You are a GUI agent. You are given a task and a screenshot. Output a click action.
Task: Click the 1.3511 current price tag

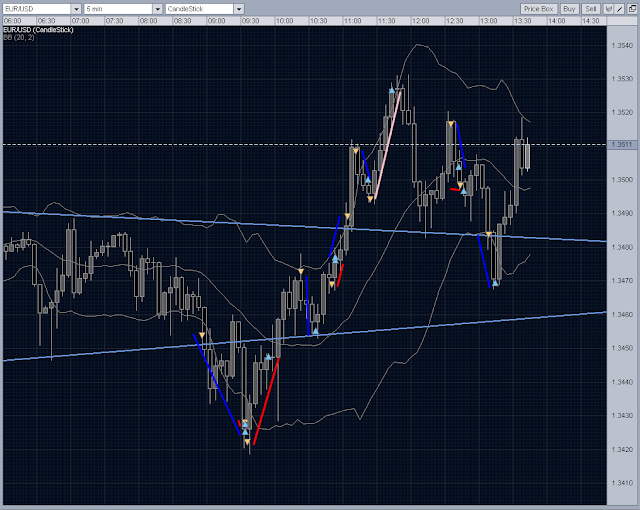tap(623, 144)
